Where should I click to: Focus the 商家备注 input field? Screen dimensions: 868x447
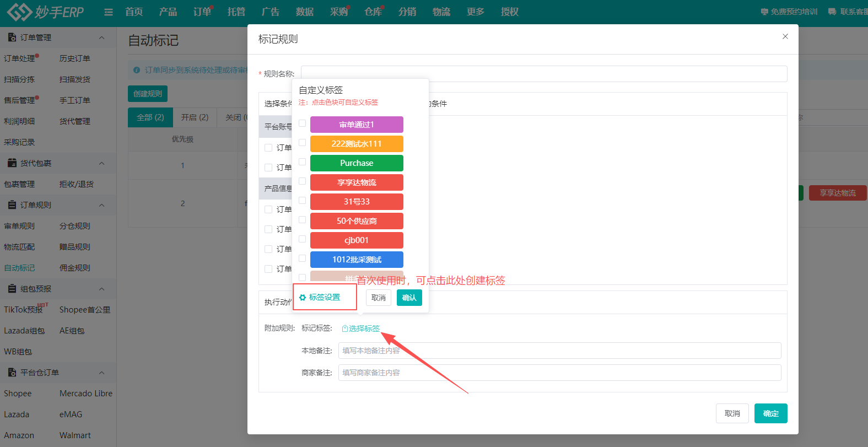(x=560, y=373)
